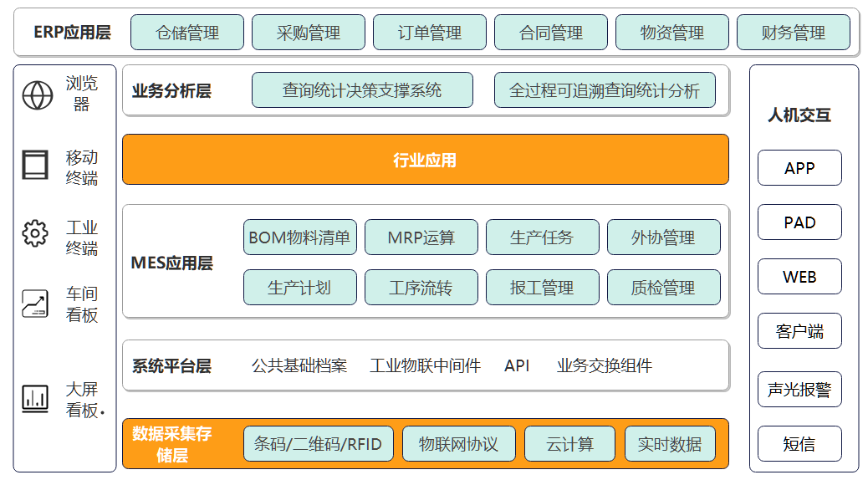The height and width of the screenshot is (480, 868).
Task: Open the 采购管理 module
Action: pos(309,33)
